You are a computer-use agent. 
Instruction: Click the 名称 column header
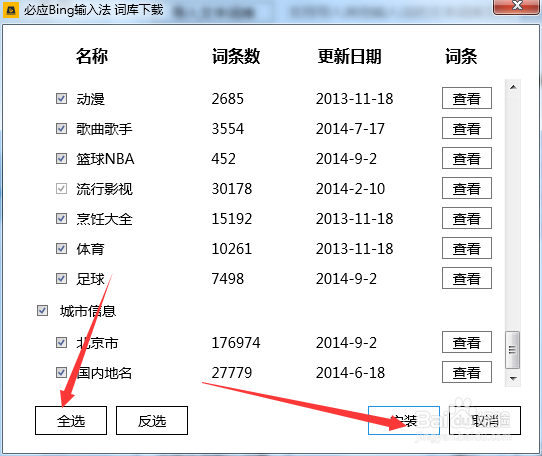[x=92, y=56]
